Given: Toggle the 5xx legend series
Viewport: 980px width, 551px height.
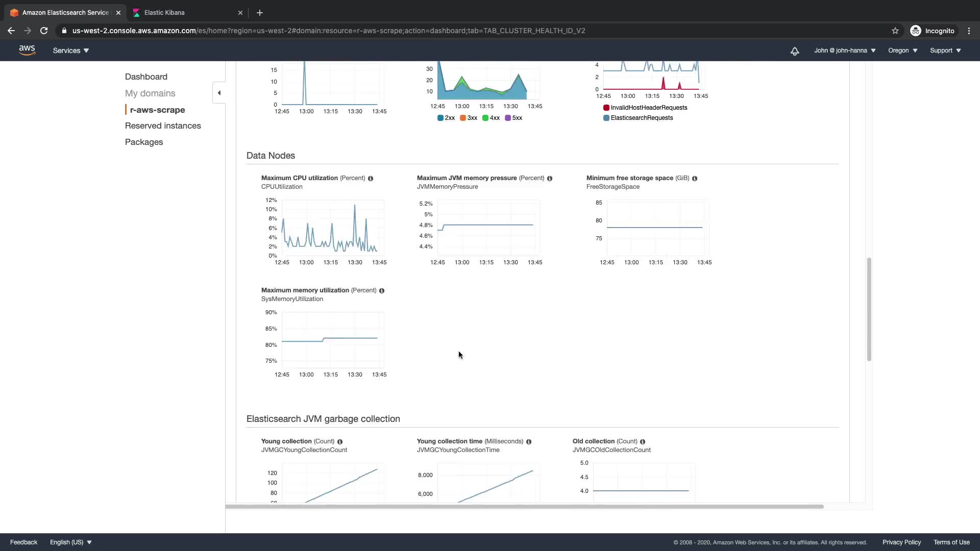Looking at the screenshot, I should click(x=513, y=118).
